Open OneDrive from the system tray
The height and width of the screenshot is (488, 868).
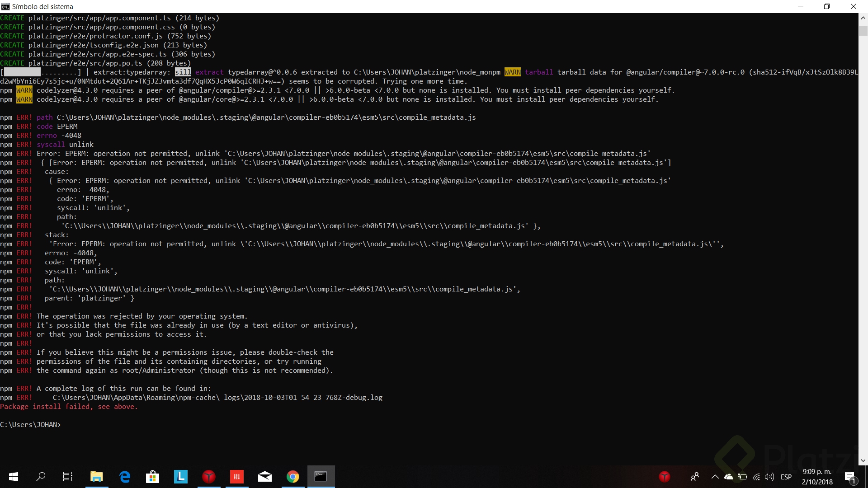point(728,477)
